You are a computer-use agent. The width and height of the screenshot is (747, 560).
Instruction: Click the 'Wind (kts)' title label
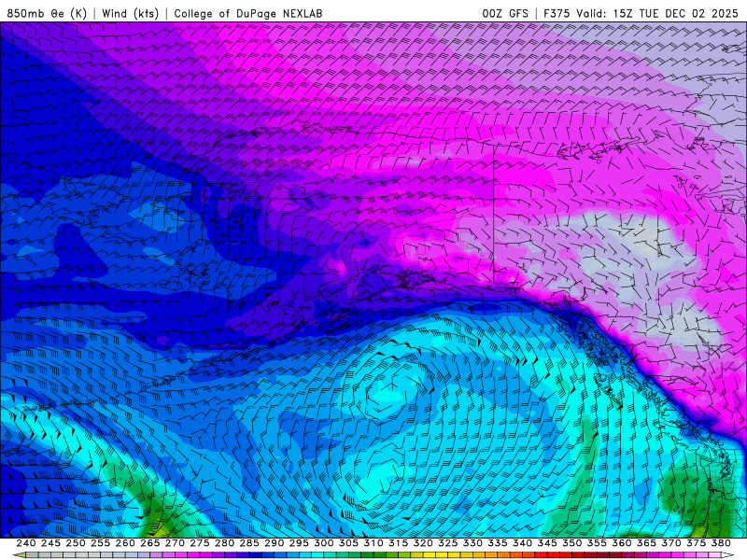click(130, 13)
